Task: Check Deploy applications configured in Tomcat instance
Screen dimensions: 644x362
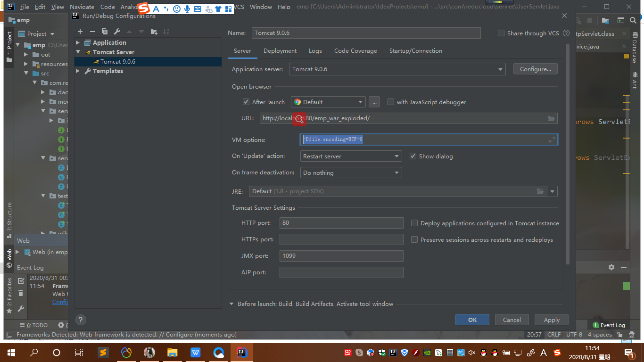Action: 414,223
